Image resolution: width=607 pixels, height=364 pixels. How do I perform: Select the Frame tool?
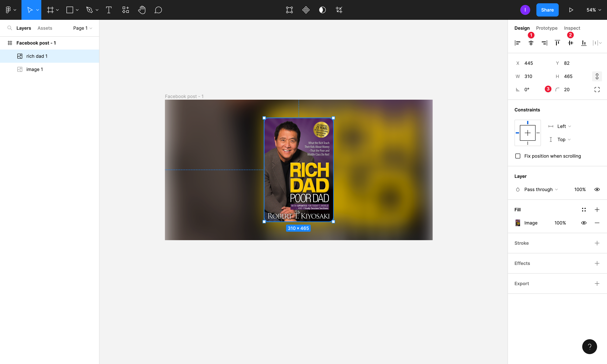click(50, 10)
